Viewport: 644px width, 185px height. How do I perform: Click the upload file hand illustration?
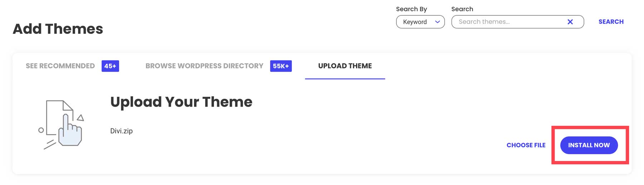[x=69, y=131]
